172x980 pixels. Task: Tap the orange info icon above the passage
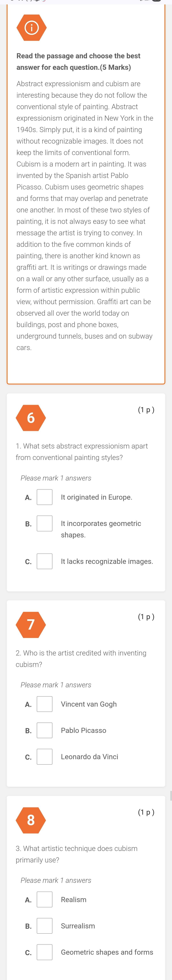click(x=32, y=28)
